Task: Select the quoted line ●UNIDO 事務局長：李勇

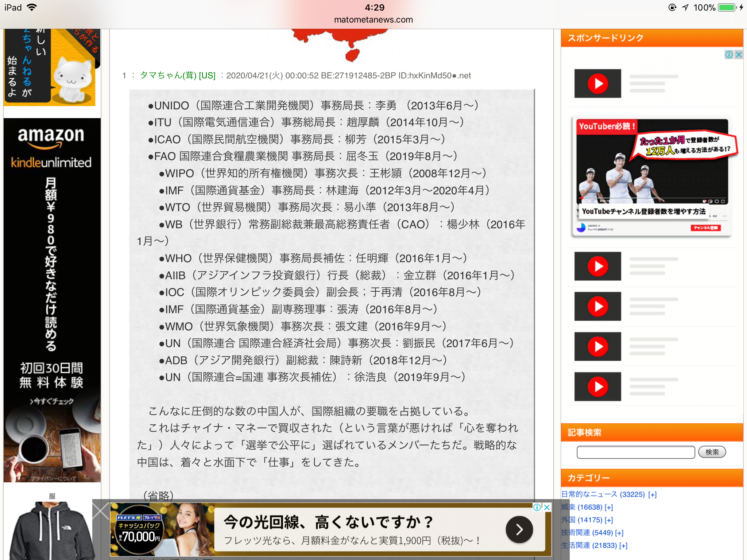Action: 313,106
